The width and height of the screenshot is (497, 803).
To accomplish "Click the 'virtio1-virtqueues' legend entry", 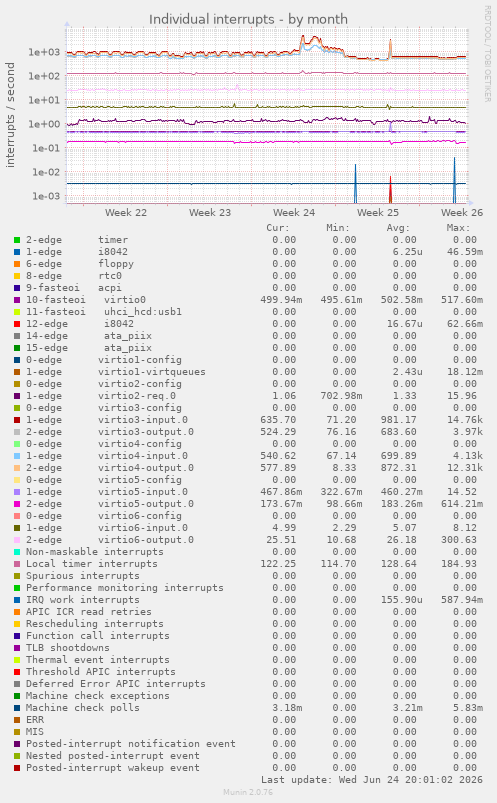I will click(152, 372).
